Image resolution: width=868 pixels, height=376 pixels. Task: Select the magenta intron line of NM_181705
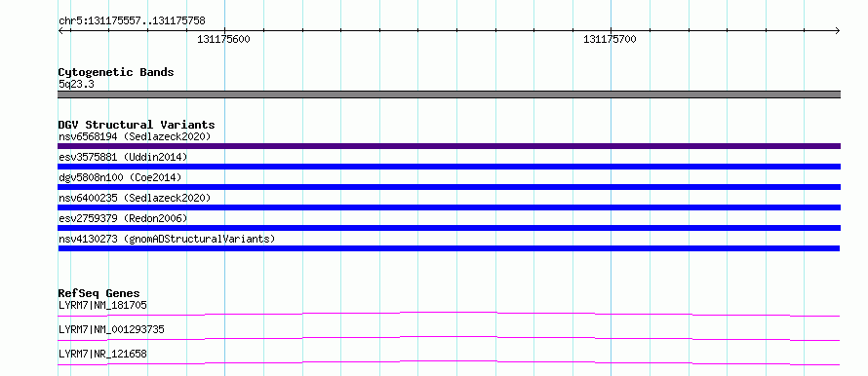(450, 314)
